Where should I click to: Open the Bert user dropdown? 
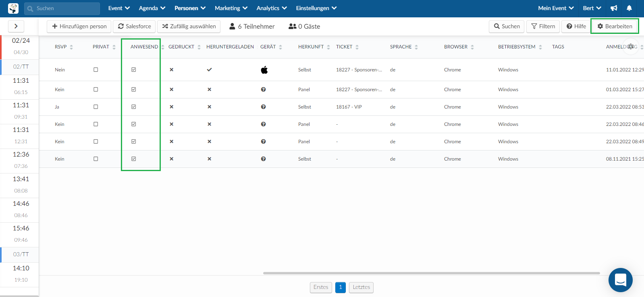[x=592, y=8]
